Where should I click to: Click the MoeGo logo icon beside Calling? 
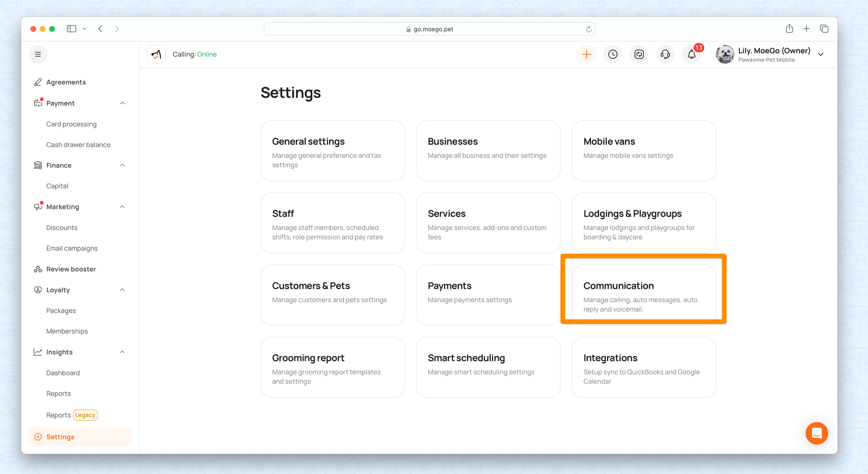tap(156, 54)
